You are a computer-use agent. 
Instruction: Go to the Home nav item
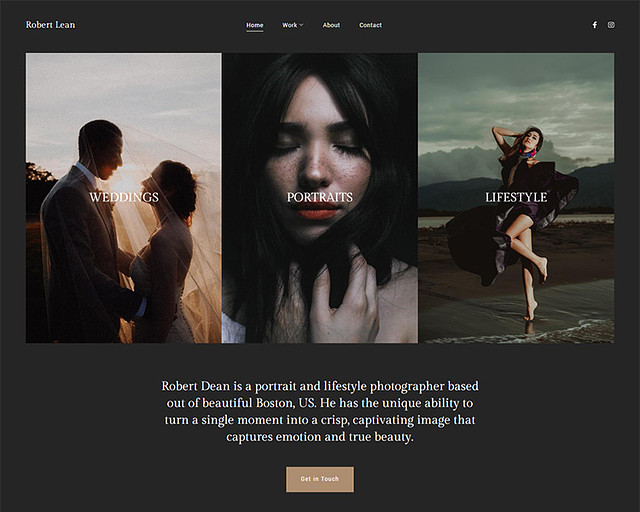coord(255,25)
